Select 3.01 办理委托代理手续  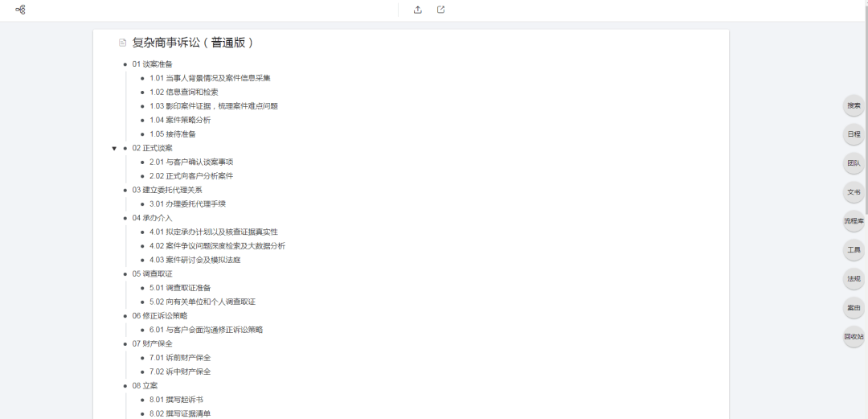(x=187, y=204)
